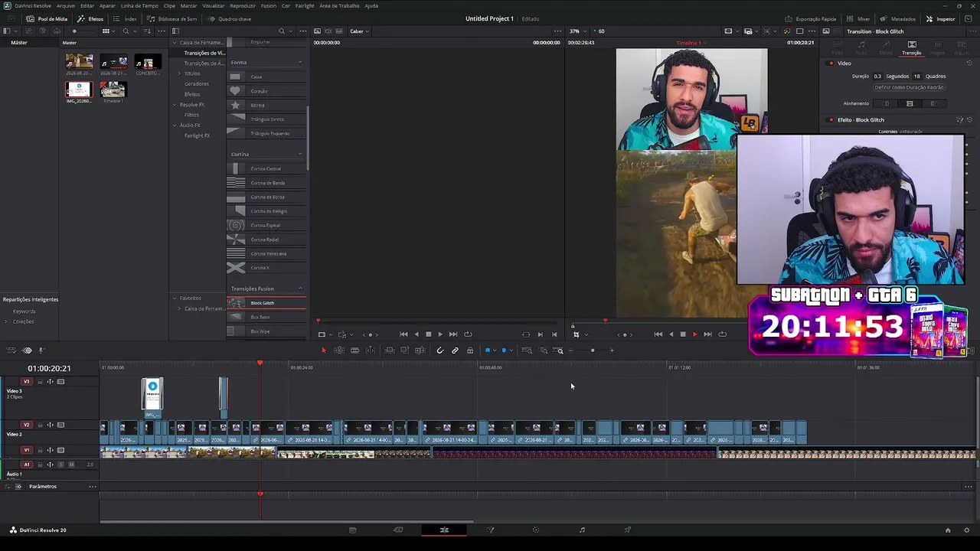
Task: Open the Fusion menu
Action: coord(269,5)
